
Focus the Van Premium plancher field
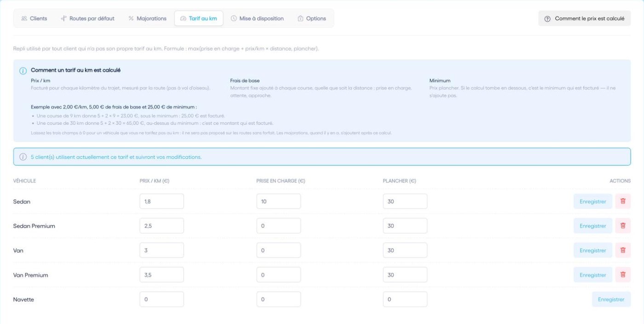[405, 275]
